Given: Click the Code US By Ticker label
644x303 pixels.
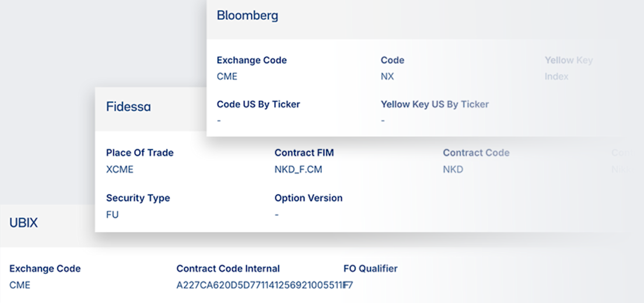Looking at the screenshot, I should pos(258,105).
